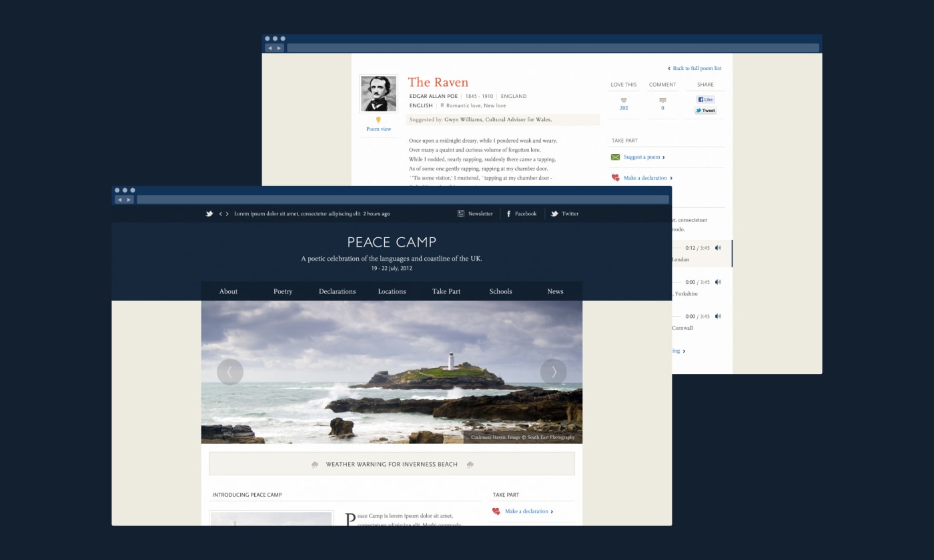Click the Edgar Allan Poe portrait thumbnail
This screenshot has height=560, width=934.
tap(378, 93)
